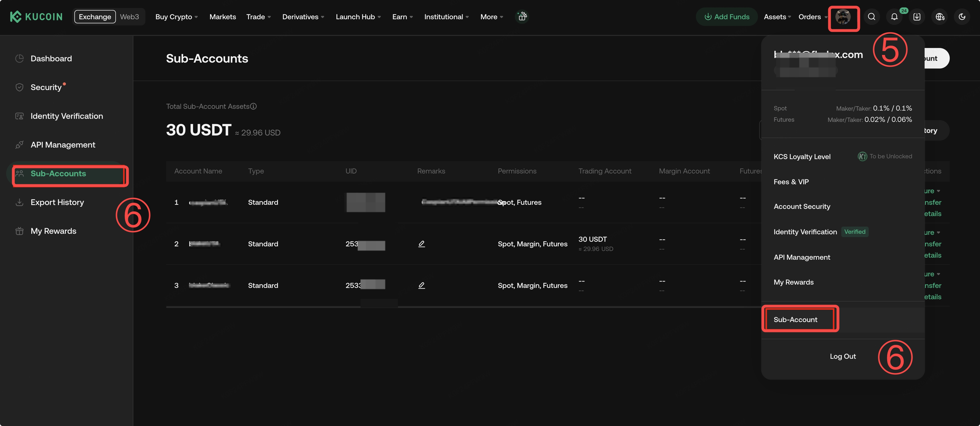Image resolution: width=980 pixels, height=426 pixels.
Task: Click the Total Sub-Account Assets info icon
Action: click(253, 106)
